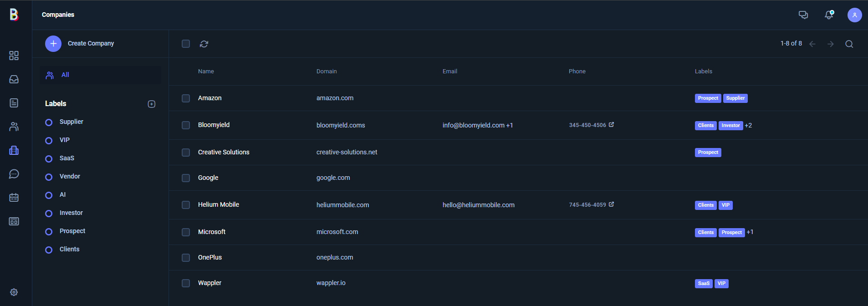Open the chat bubble icon in sidebar
This screenshot has height=306, width=868.
(14, 174)
